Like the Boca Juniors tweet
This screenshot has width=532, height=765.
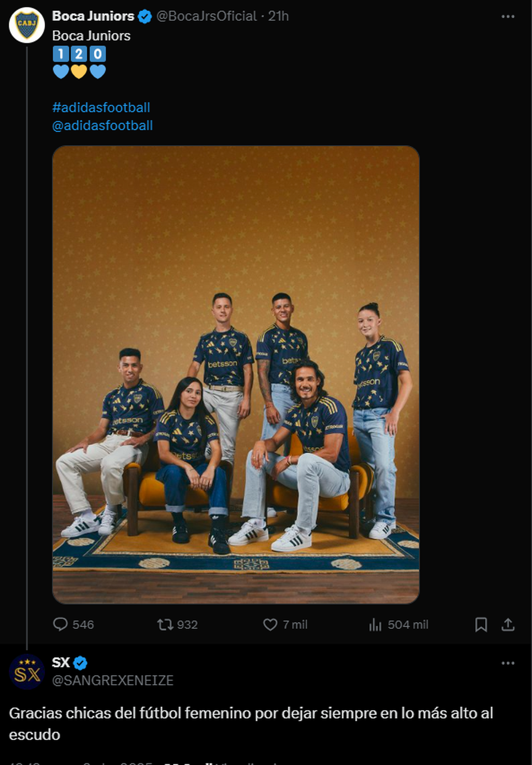(270, 624)
